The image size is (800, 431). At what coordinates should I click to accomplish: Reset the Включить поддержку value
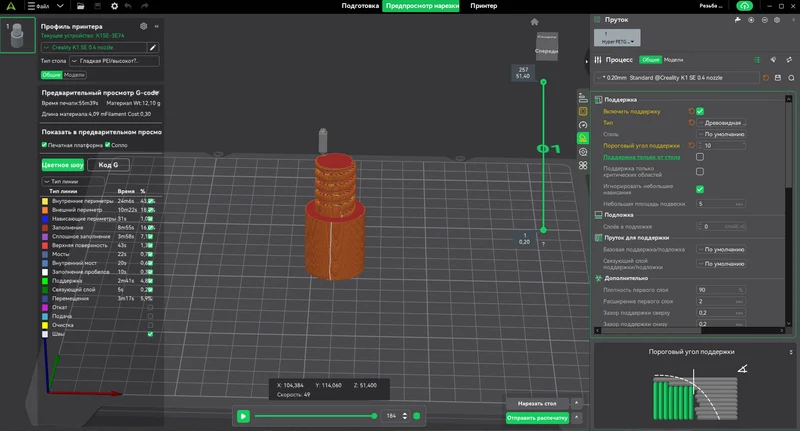[691, 111]
